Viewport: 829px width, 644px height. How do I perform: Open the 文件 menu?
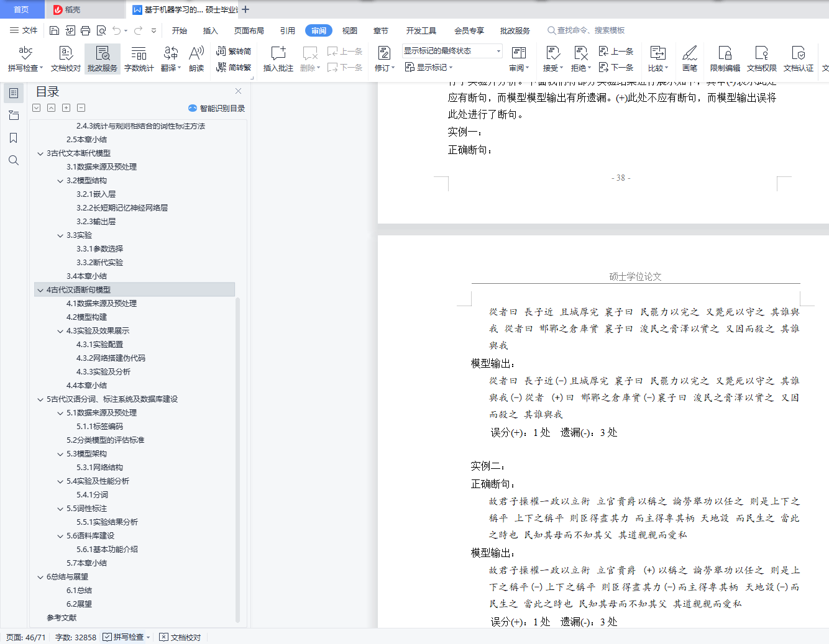point(24,30)
